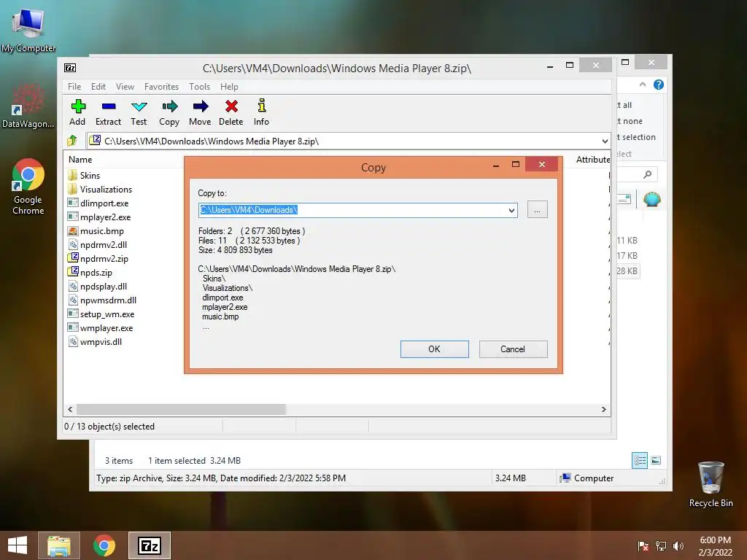Open Chrome from the taskbar

point(104,545)
